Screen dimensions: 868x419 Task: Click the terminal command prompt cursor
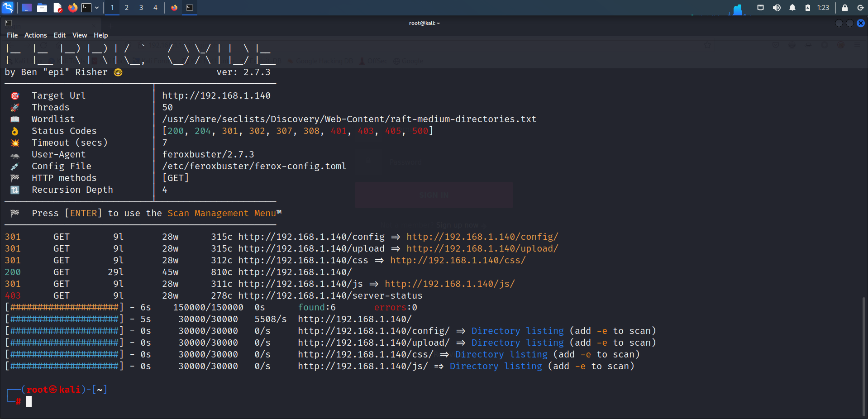29,401
